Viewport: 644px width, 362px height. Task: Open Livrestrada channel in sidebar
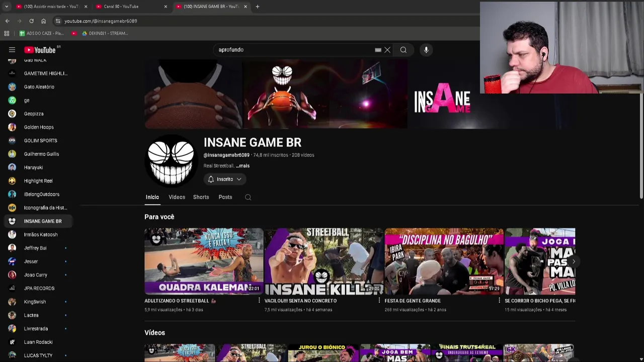click(x=39, y=329)
